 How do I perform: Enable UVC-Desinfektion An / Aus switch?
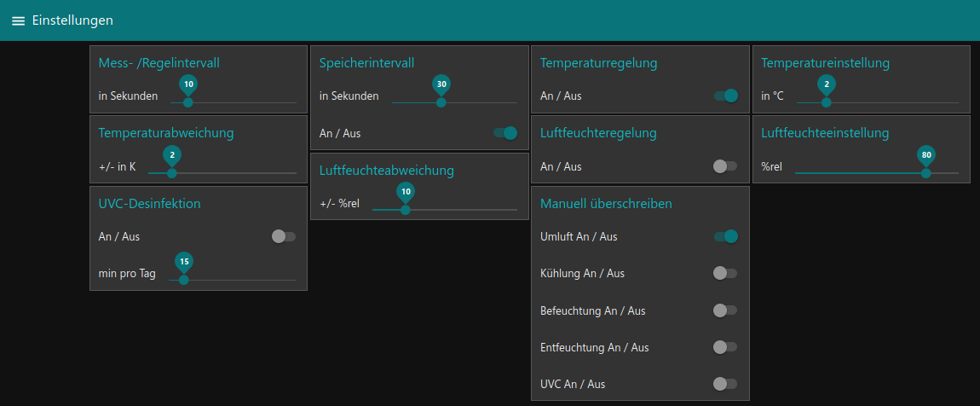click(284, 236)
